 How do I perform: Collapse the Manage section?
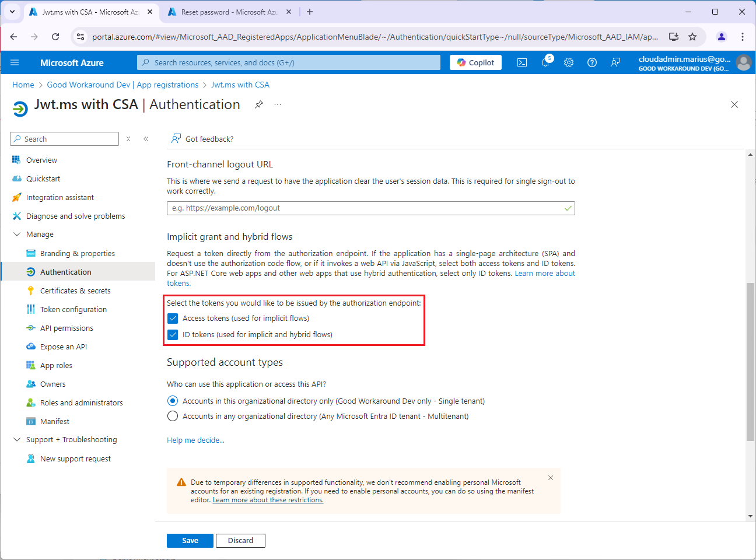tap(17, 235)
